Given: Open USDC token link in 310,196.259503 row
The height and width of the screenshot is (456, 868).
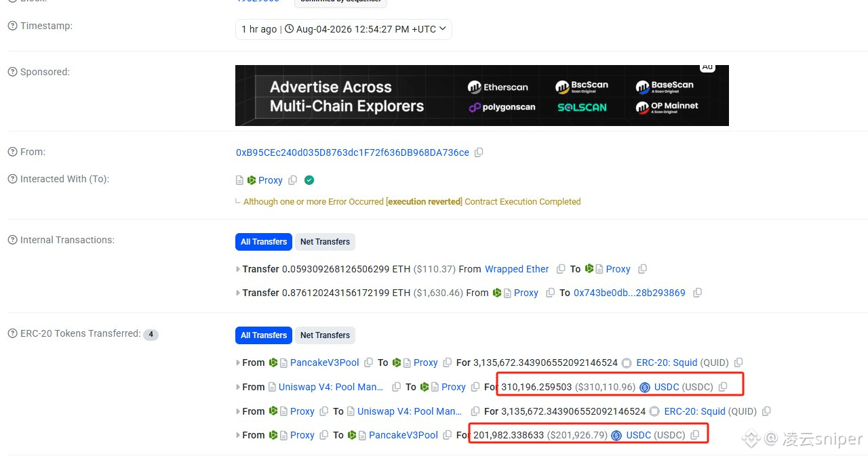Looking at the screenshot, I should point(667,388).
